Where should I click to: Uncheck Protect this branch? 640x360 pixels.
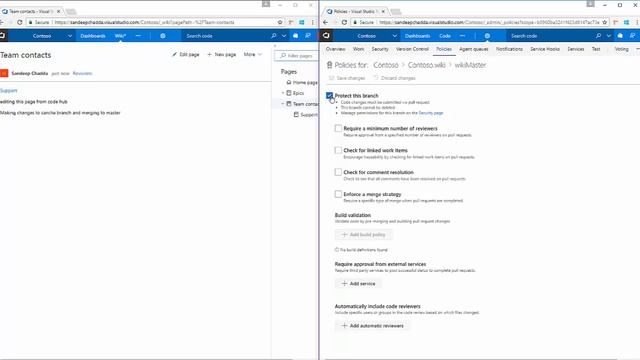pyautogui.click(x=329, y=96)
